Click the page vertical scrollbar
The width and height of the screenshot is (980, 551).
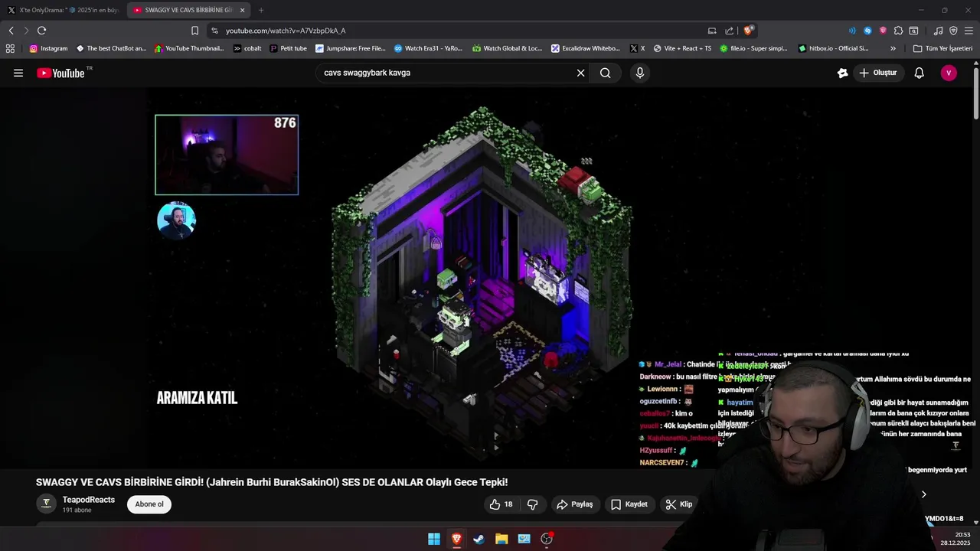pos(976,95)
